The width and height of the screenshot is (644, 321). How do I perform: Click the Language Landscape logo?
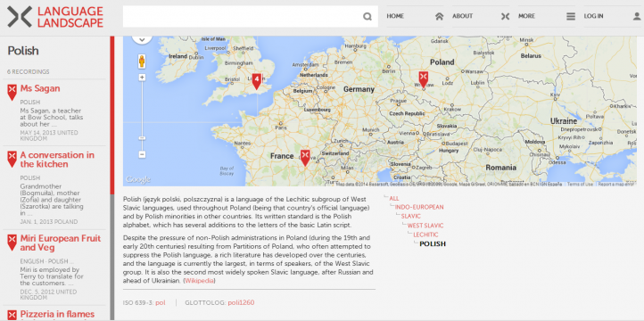tap(55, 17)
